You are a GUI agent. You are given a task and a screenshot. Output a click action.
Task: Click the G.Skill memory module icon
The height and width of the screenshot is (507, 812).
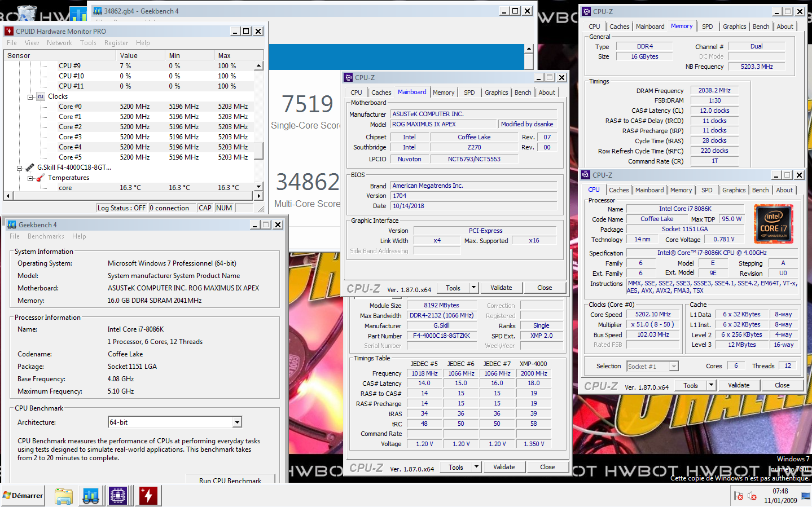pos(30,167)
